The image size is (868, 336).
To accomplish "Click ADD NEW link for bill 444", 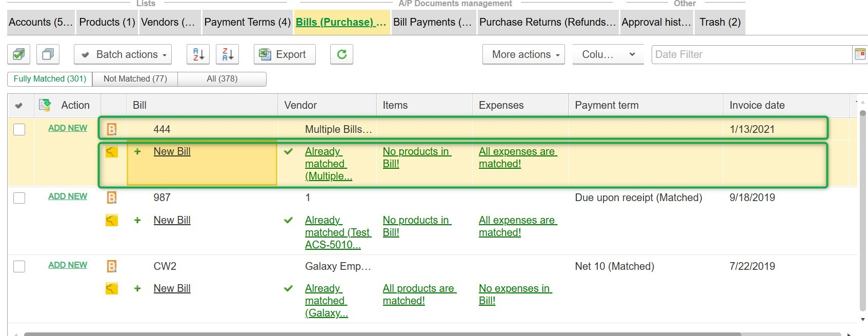I will click(x=68, y=128).
